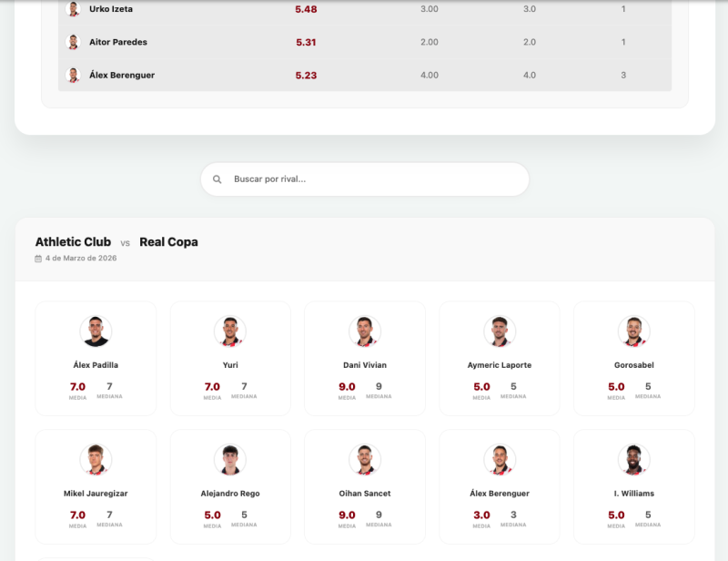This screenshot has width=728, height=561.
Task: Click the Alejandro Rego card name
Action: [230, 493]
